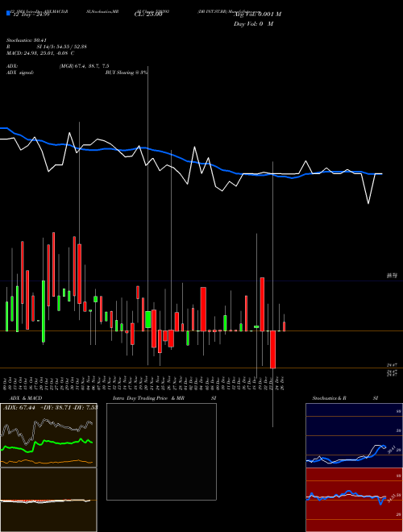The width and height of the screenshot is (403, 532).
Task: Click the 24.87 price label beside the lower orange line
Action: [x=392, y=365]
